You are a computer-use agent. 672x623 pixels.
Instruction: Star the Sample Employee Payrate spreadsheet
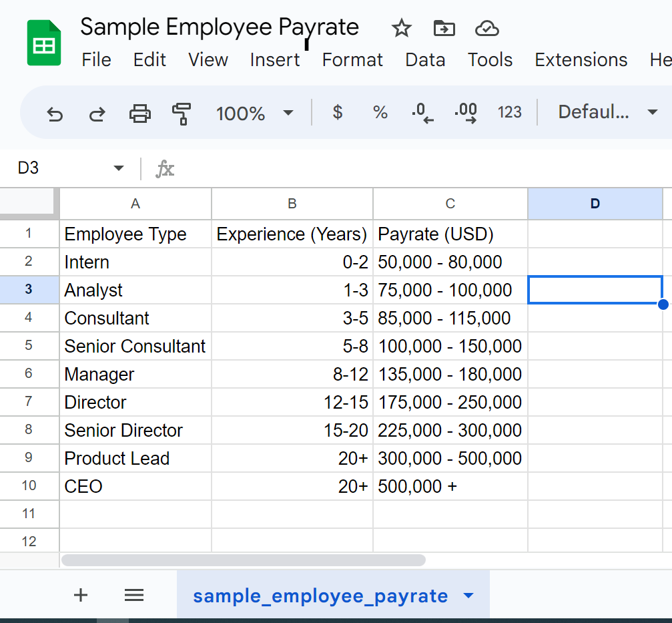401,29
